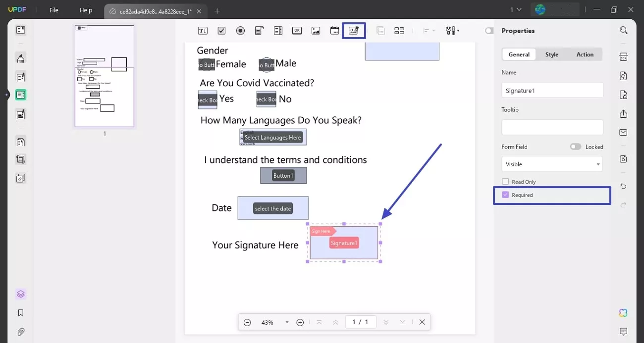The width and height of the screenshot is (644, 343).
Task: Select the page 1 thumbnail
Action: [104, 76]
